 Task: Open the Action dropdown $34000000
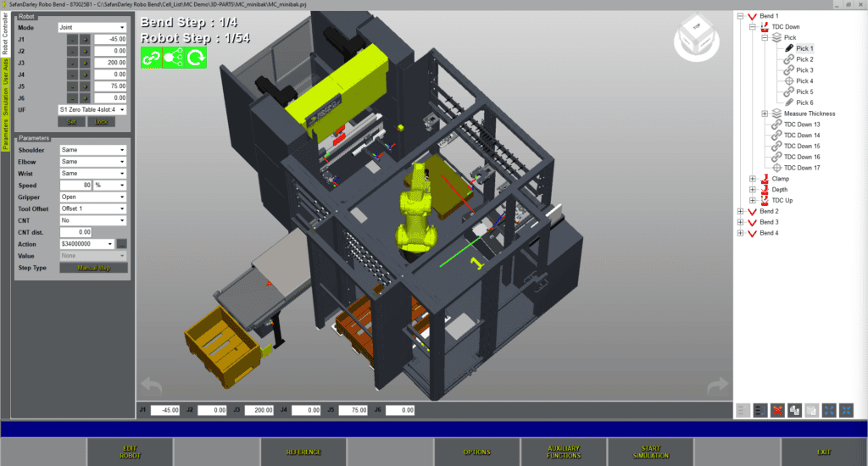click(x=87, y=244)
